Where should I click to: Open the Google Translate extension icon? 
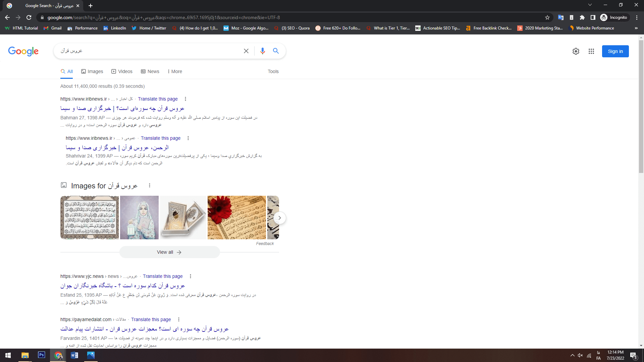coord(560,17)
